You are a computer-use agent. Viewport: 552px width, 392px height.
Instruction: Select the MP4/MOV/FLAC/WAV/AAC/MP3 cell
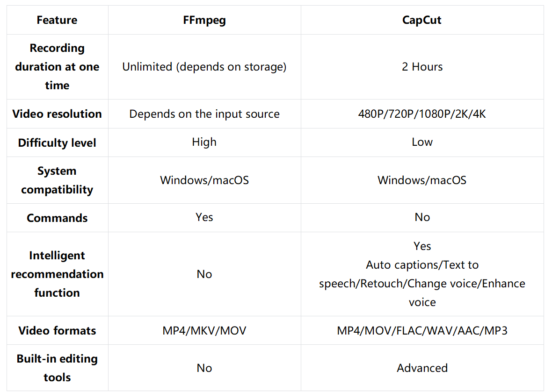422,330
